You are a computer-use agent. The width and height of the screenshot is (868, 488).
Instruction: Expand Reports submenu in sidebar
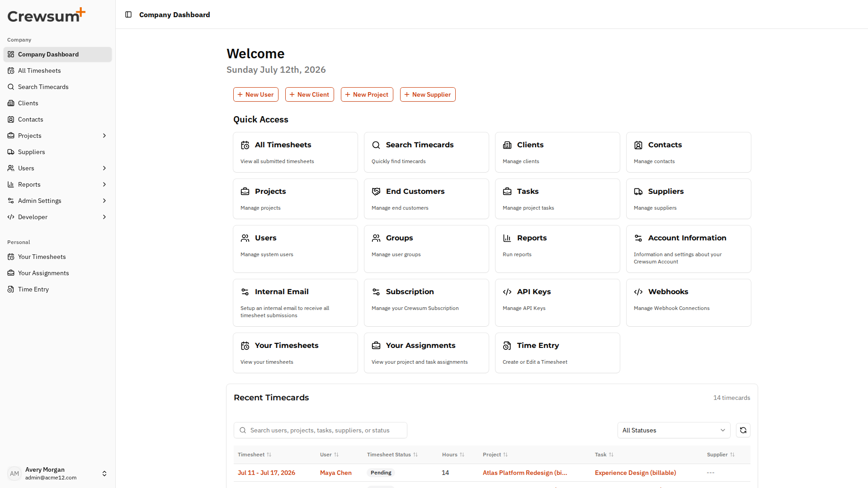pyautogui.click(x=104, y=184)
